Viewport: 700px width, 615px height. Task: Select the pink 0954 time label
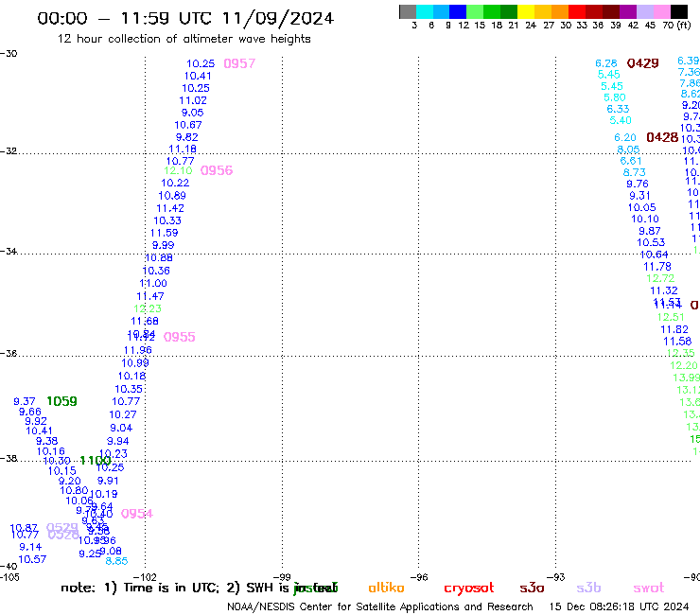point(136,514)
